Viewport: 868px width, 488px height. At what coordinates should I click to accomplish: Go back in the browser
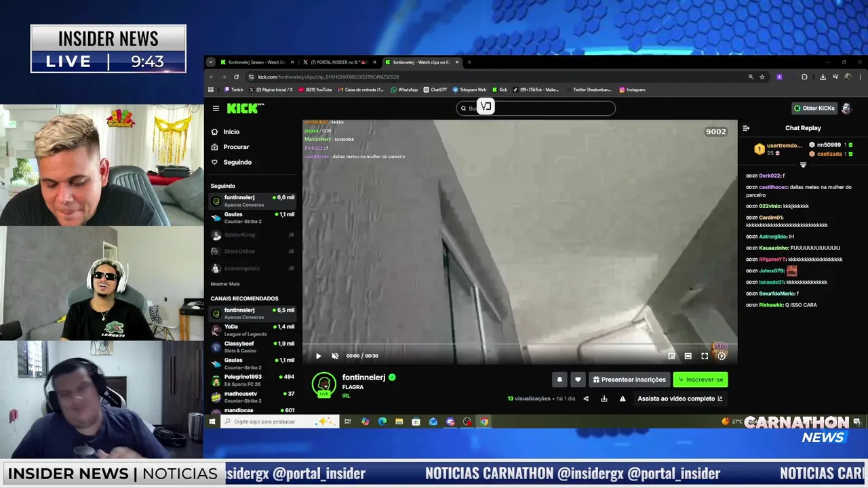(211, 77)
